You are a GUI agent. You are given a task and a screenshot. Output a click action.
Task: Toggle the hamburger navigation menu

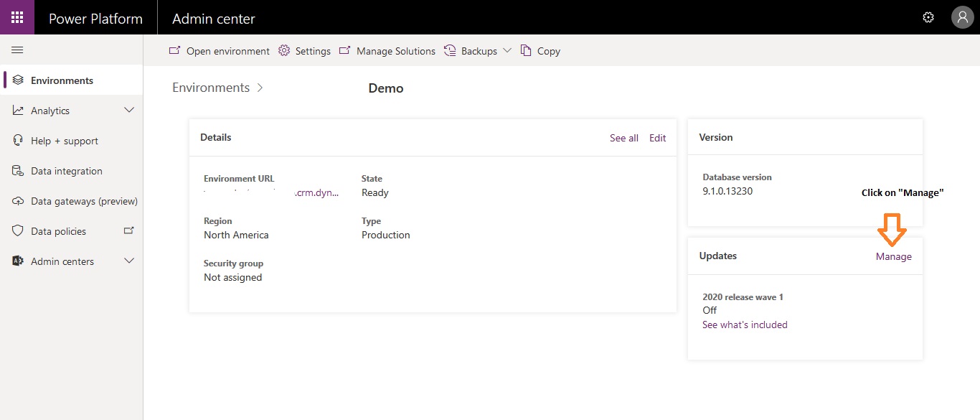point(17,50)
